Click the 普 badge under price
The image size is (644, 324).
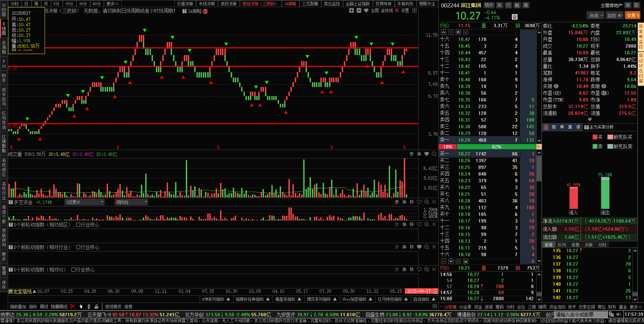[515, 17]
